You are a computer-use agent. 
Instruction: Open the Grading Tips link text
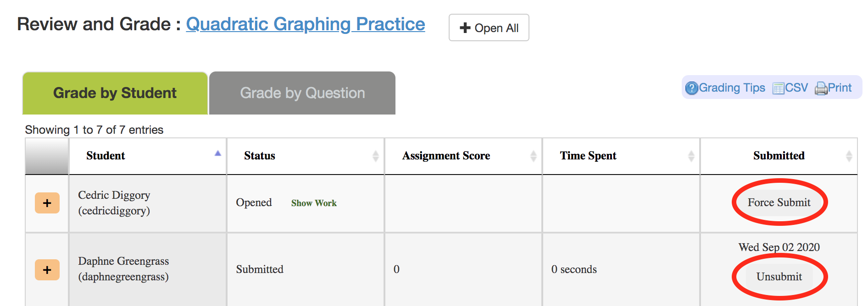732,88
